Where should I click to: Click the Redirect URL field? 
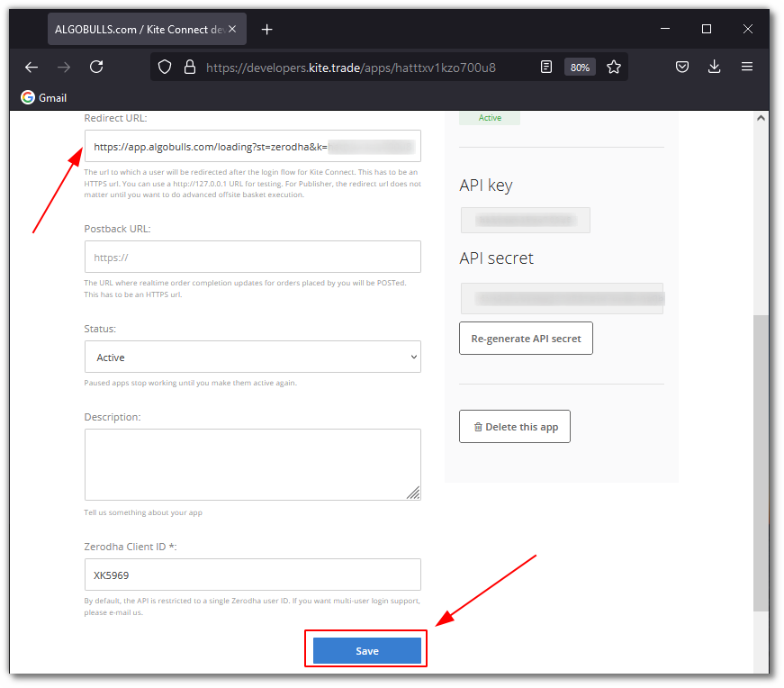pos(253,146)
